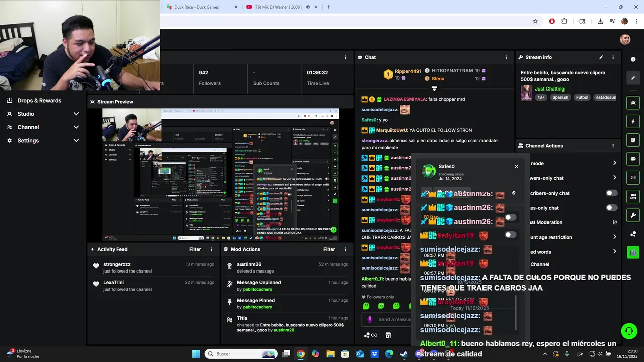Open the Chat Moderation external link

(615, 222)
